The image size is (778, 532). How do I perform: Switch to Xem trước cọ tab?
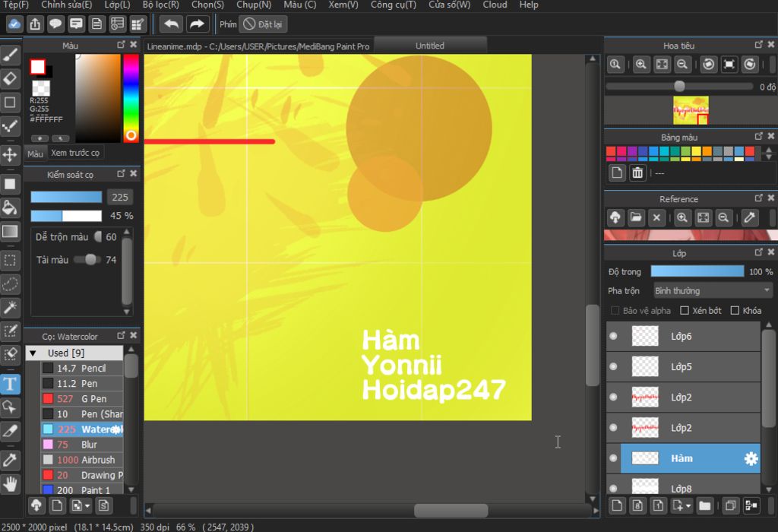[75, 153]
